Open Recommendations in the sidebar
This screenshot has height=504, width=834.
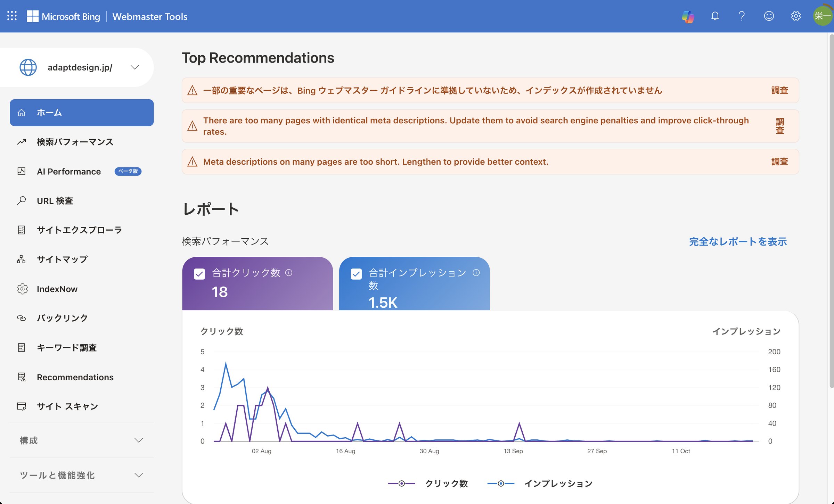point(82,377)
